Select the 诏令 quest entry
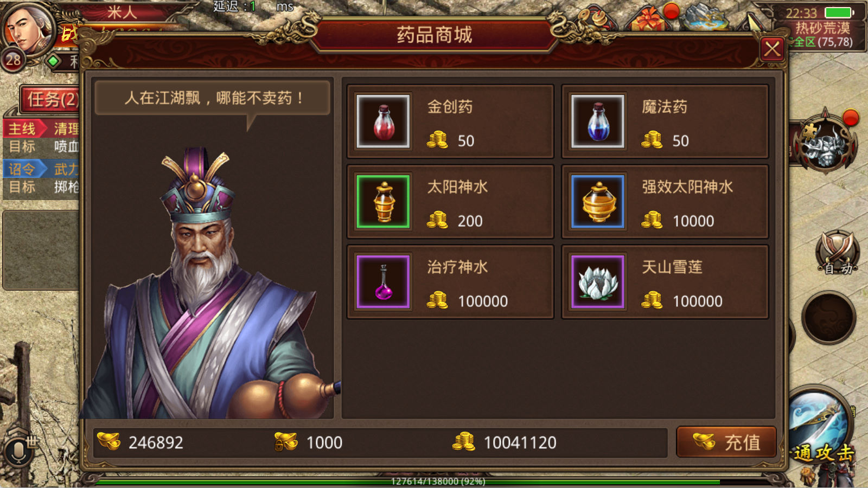 (x=42, y=178)
